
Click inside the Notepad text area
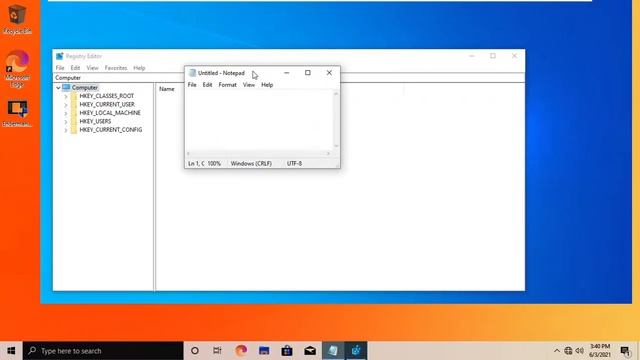[259, 120]
